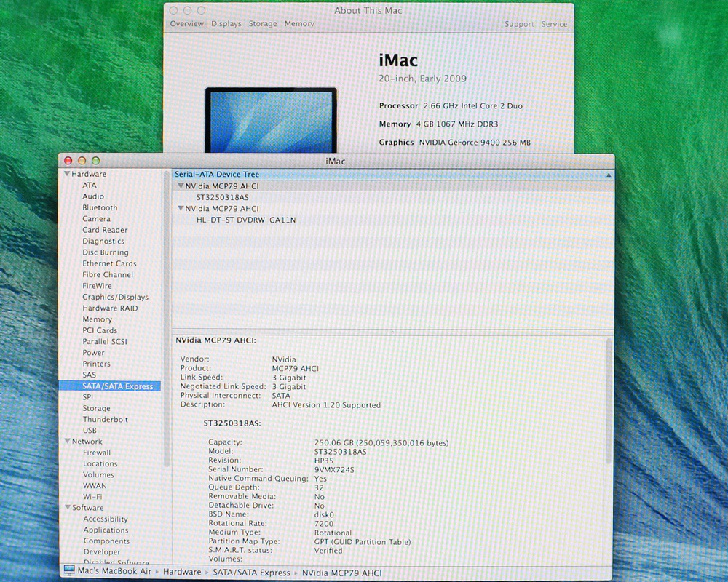Click the Serial Number value 9VMX724S
This screenshot has width=728, height=582.
pos(334,470)
